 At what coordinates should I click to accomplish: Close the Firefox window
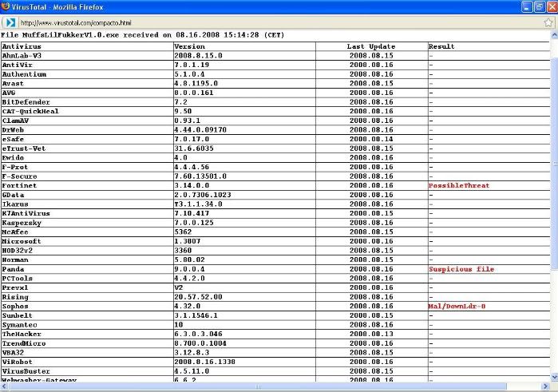click(x=552, y=6)
